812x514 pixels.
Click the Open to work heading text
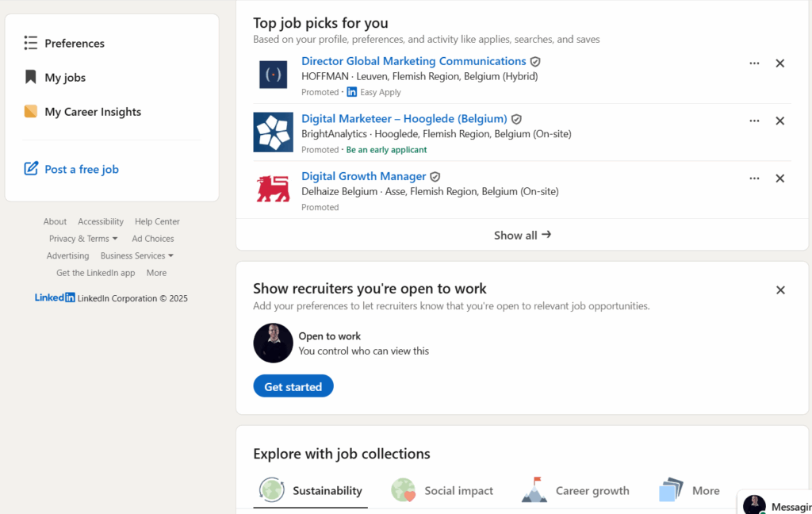(329, 336)
